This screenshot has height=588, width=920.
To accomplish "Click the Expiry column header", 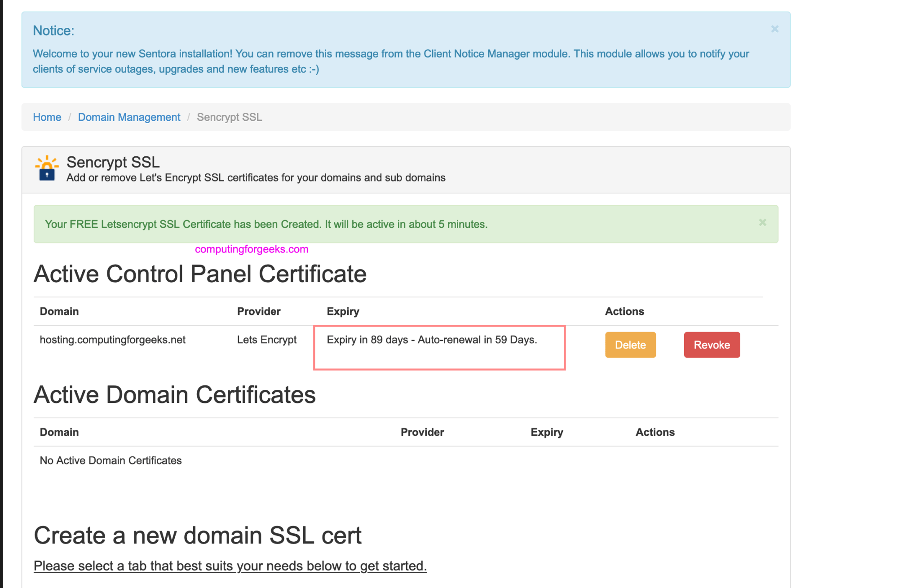I will [343, 311].
